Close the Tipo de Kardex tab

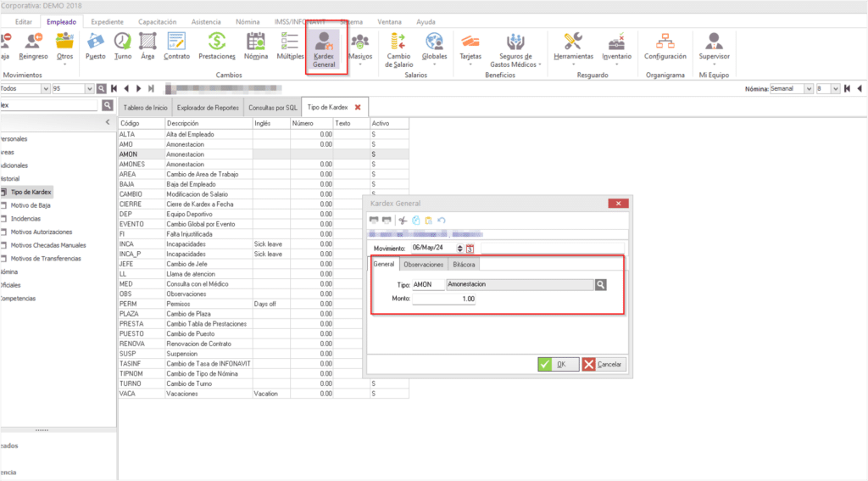tap(358, 108)
